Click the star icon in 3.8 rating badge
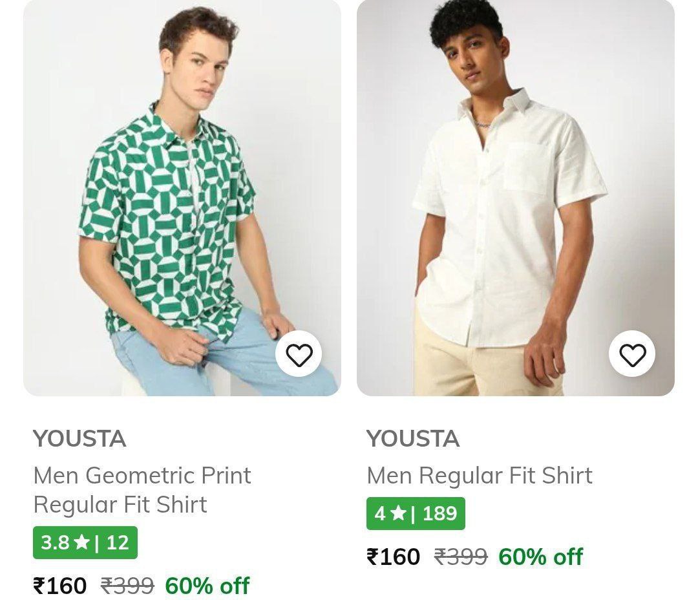The width and height of the screenshot is (698, 616). (x=81, y=542)
